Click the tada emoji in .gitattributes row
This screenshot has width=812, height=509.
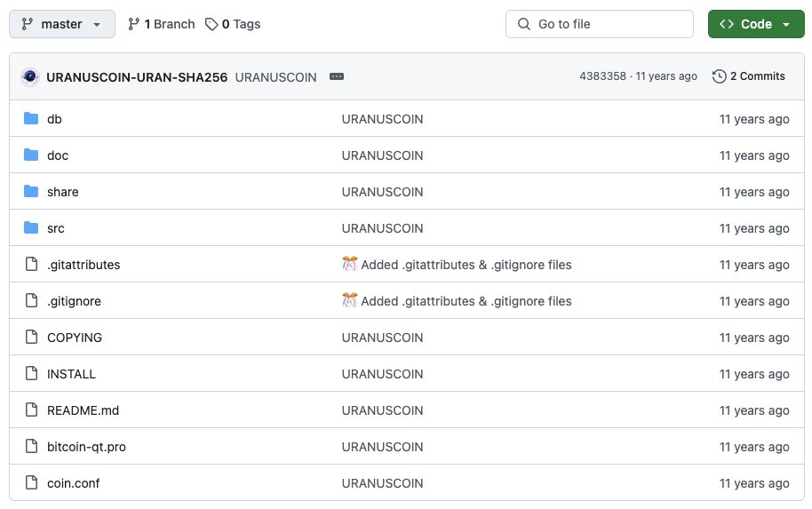(349, 264)
